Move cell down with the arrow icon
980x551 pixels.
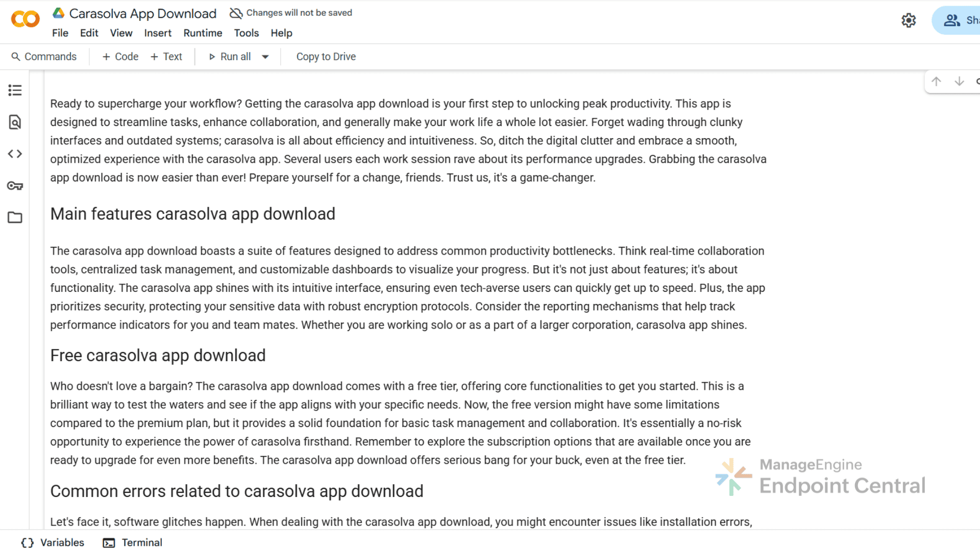coord(959,82)
